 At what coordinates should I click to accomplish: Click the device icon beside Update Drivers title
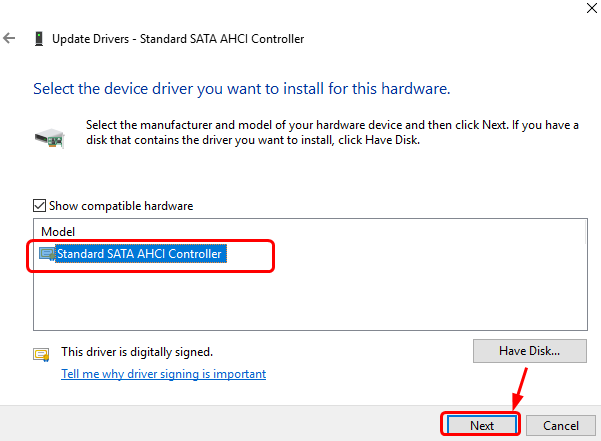pos(38,39)
